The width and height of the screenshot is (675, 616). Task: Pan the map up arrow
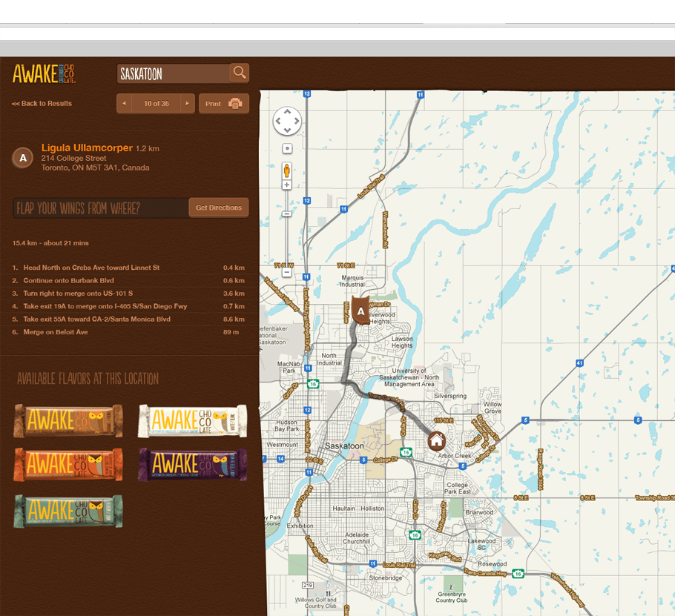click(287, 112)
